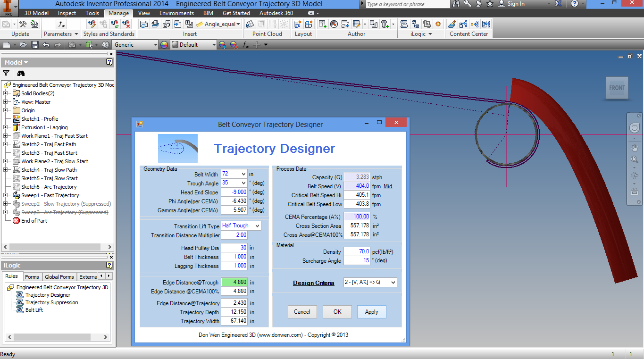Open the Transition Lift Type dropdown
Viewport: 644px width, 359px height.
point(257,226)
